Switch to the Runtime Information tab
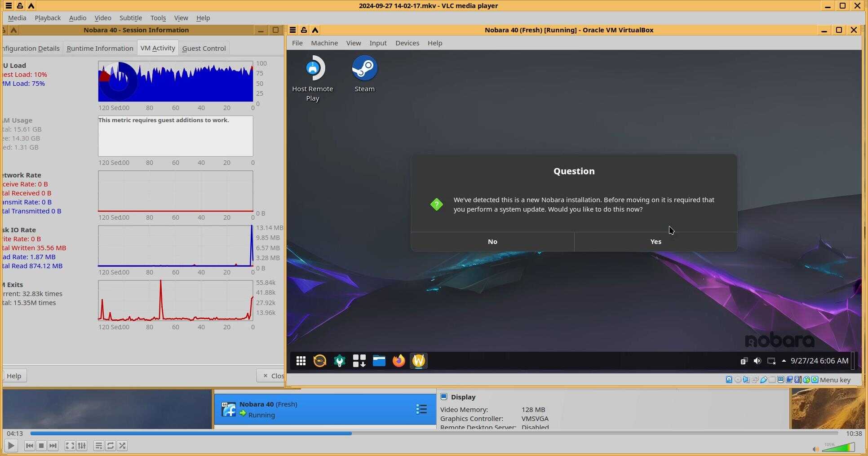The height and width of the screenshot is (456, 868). pos(100,49)
